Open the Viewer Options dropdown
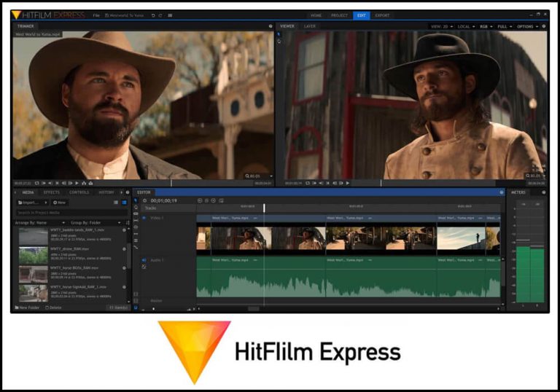 [x=527, y=26]
